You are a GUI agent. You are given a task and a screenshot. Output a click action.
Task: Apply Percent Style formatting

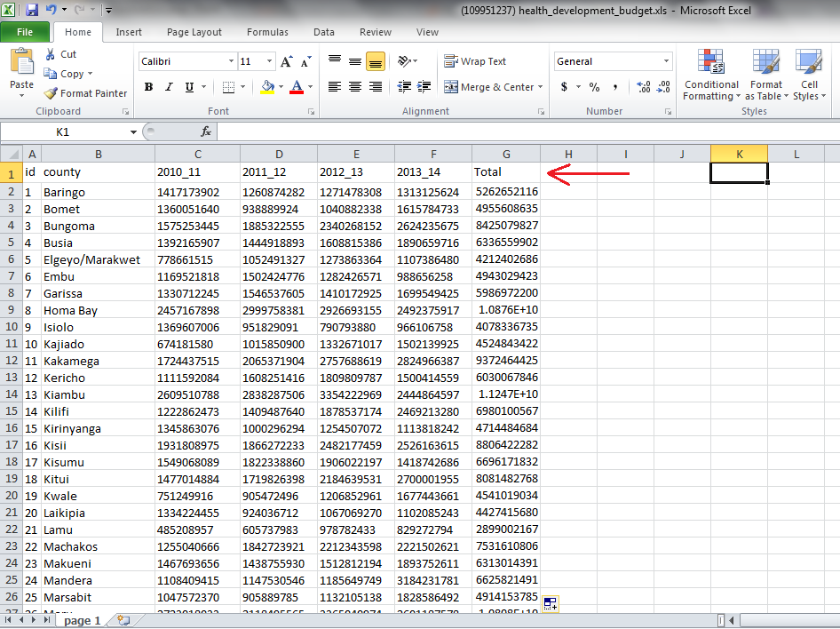pos(594,87)
